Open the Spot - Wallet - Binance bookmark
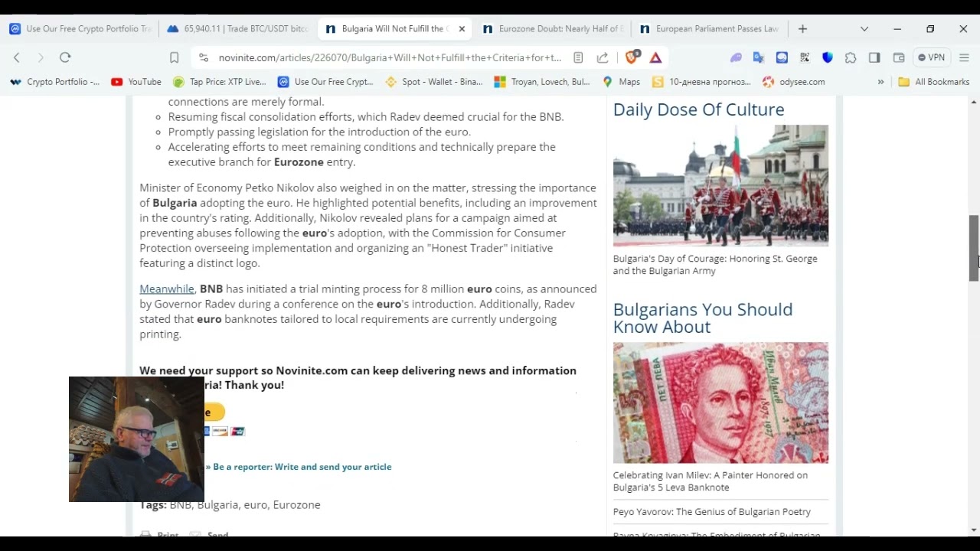The height and width of the screenshot is (551, 980). point(434,82)
